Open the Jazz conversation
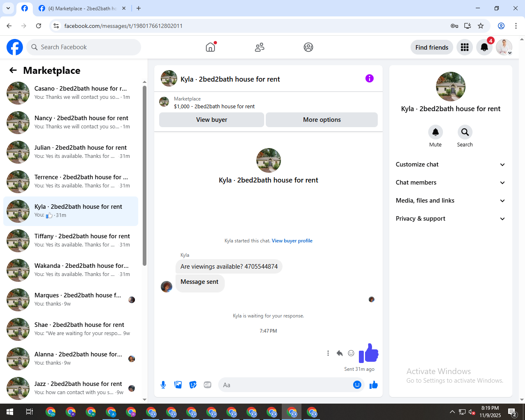 coord(71,388)
